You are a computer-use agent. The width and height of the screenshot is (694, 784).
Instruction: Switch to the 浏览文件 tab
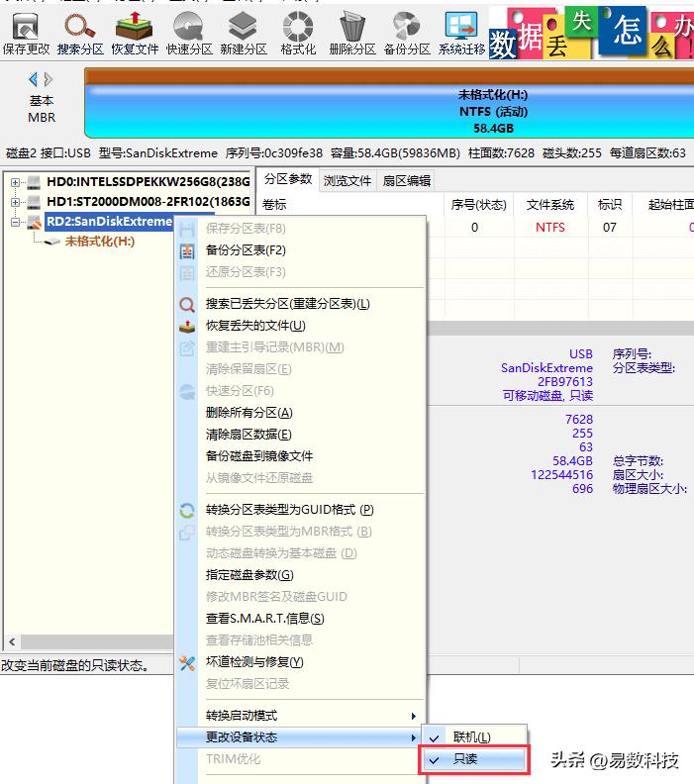[347, 180]
